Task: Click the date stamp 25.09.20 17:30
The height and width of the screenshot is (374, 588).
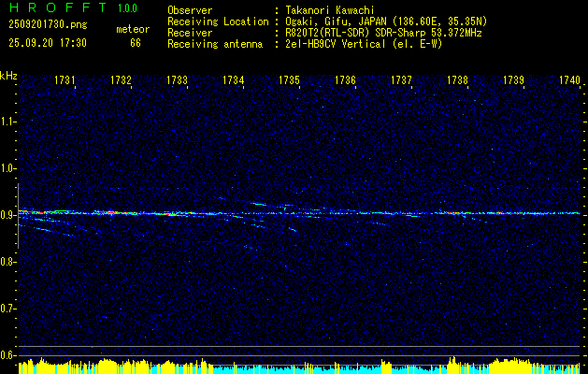Action: tap(48, 43)
